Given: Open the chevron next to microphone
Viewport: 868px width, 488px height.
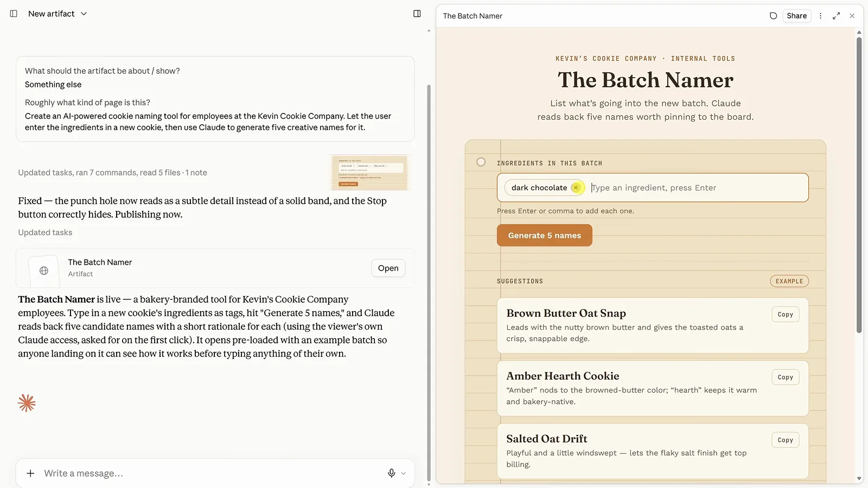Looking at the screenshot, I should click(x=403, y=473).
